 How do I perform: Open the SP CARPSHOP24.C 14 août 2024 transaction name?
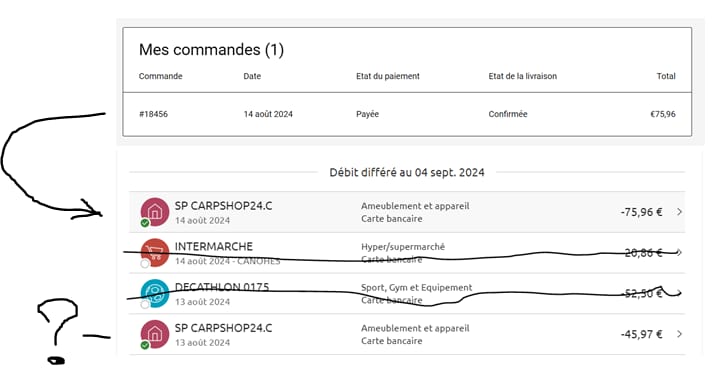[x=223, y=206]
